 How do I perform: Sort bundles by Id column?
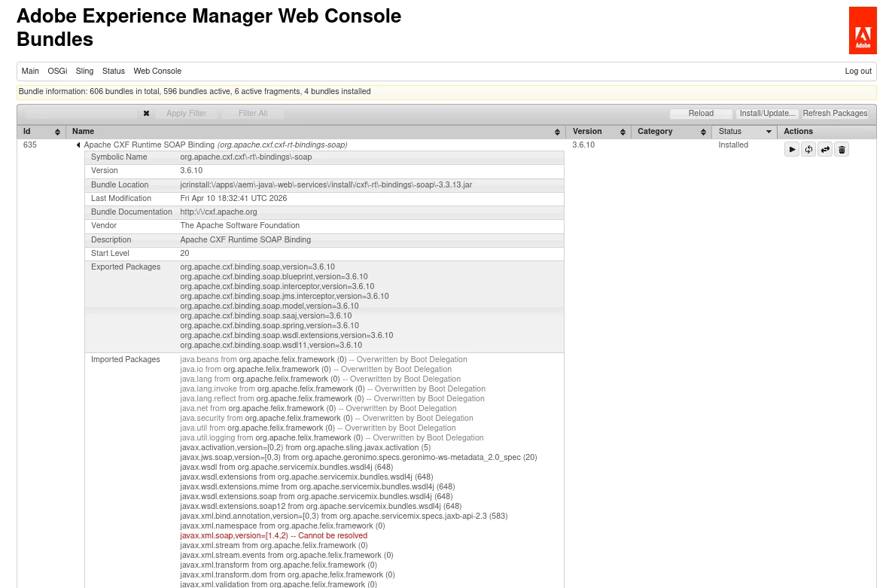[57, 132]
